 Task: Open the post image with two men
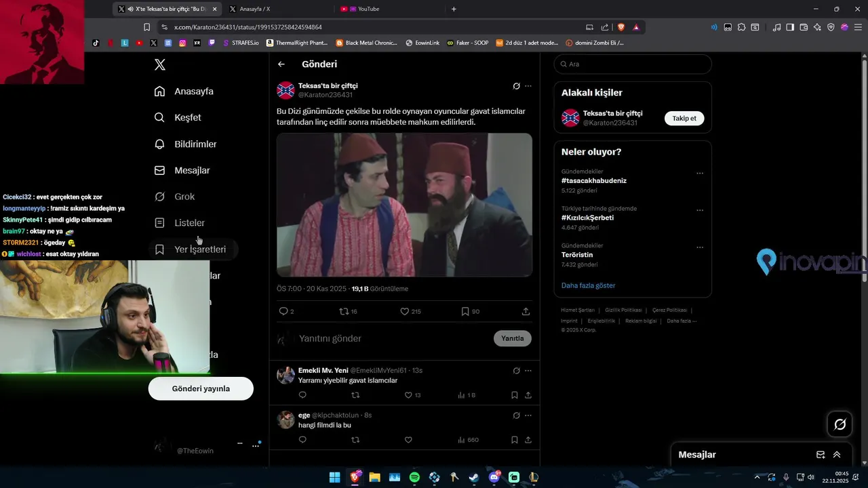click(x=404, y=205)
